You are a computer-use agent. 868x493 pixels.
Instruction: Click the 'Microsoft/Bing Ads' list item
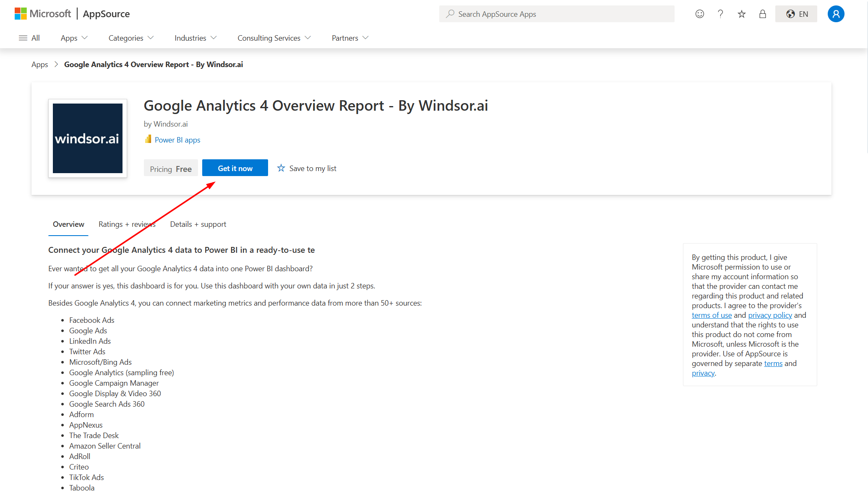pos(101,362)
